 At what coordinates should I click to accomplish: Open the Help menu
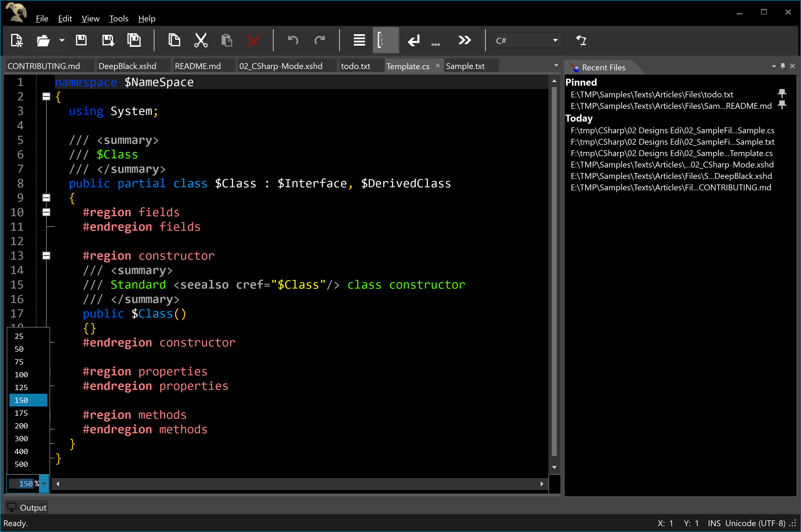coord(147,19)
